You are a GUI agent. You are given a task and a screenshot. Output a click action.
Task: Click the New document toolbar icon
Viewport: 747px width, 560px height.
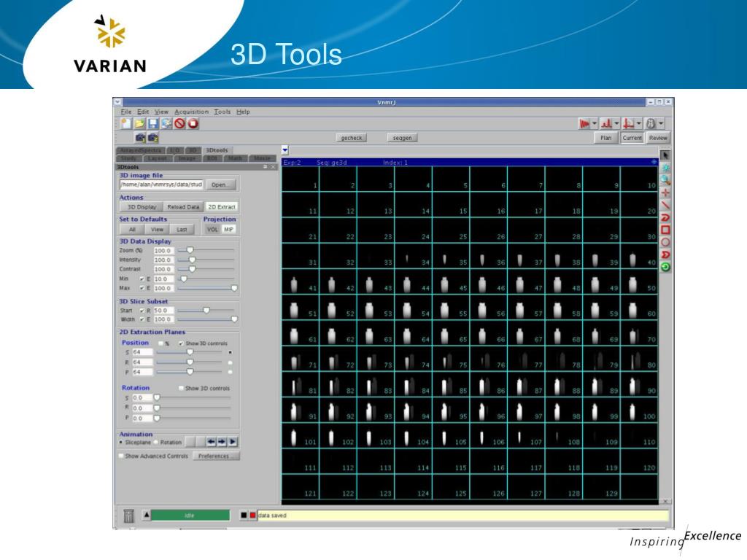click(x=125, y=124)
